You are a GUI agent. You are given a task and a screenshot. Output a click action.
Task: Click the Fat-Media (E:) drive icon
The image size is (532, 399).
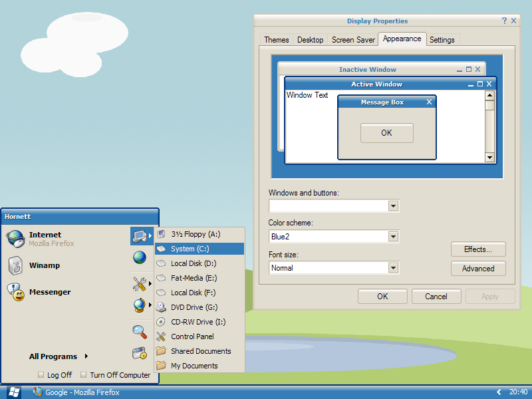coord(161,278)
